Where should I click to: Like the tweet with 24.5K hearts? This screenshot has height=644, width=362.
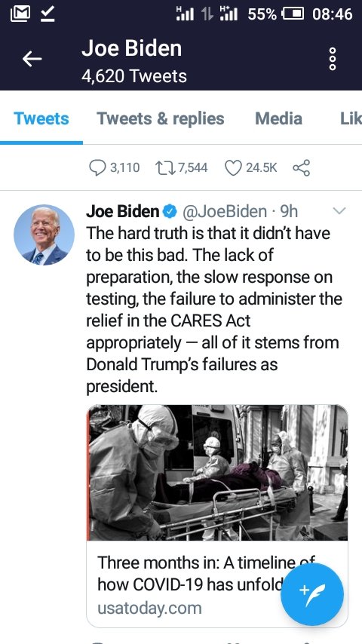pos(233,167)
